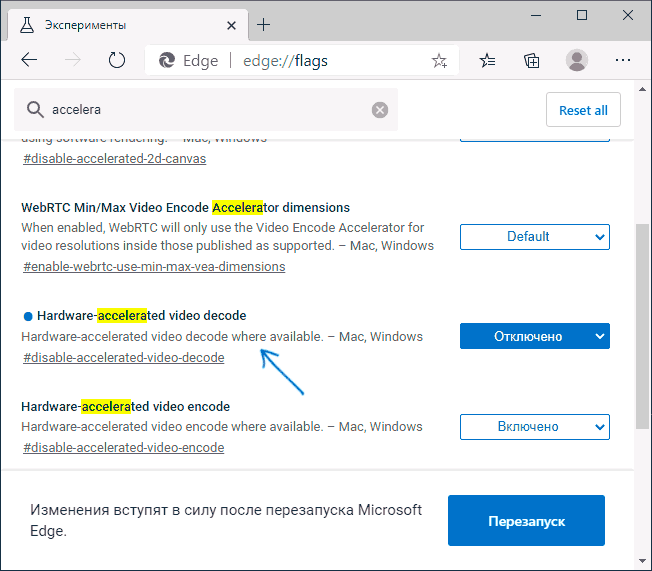The image size is (652, 571).
Task: Open the Включено video encode dropdown
Action: pyautogui.click(x=535, y=427)
